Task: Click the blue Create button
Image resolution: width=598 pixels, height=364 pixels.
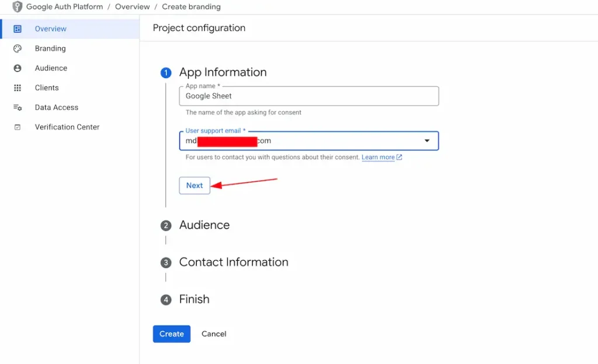Action: pyautogui.click(x=172, y=334)
